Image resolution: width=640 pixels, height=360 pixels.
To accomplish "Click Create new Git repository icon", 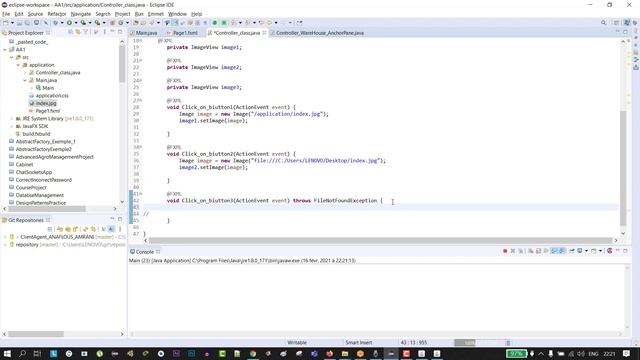I will (76, 229).
